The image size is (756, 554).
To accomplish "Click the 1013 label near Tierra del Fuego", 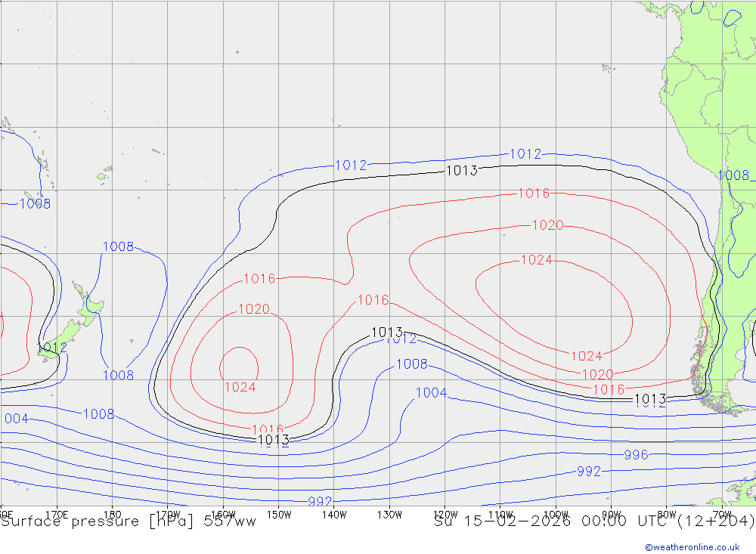I will click(649, 399).
